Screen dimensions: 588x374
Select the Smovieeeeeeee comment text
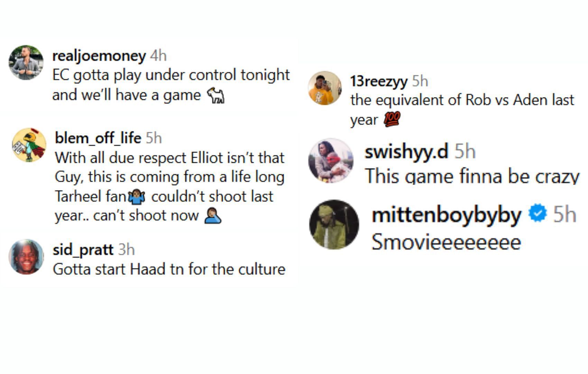tap(446, 242)
